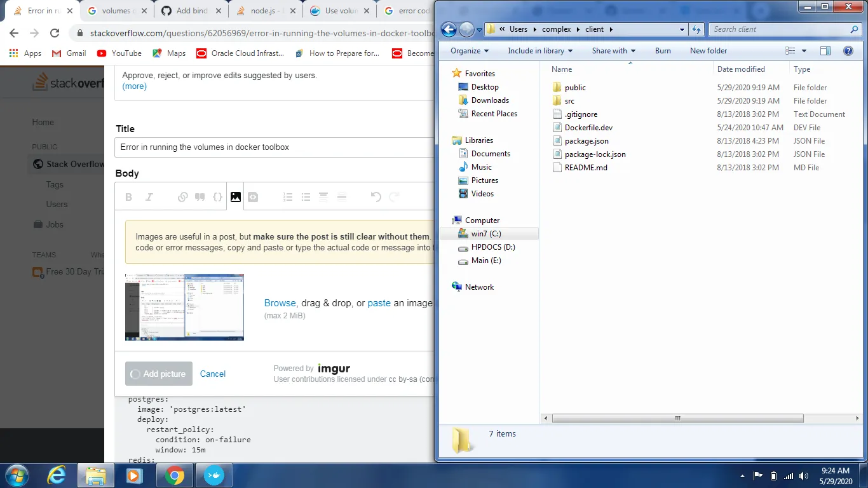The image size is (868, 488).
Task: Show hidden system tray icons
Action: tap(742, 476)
